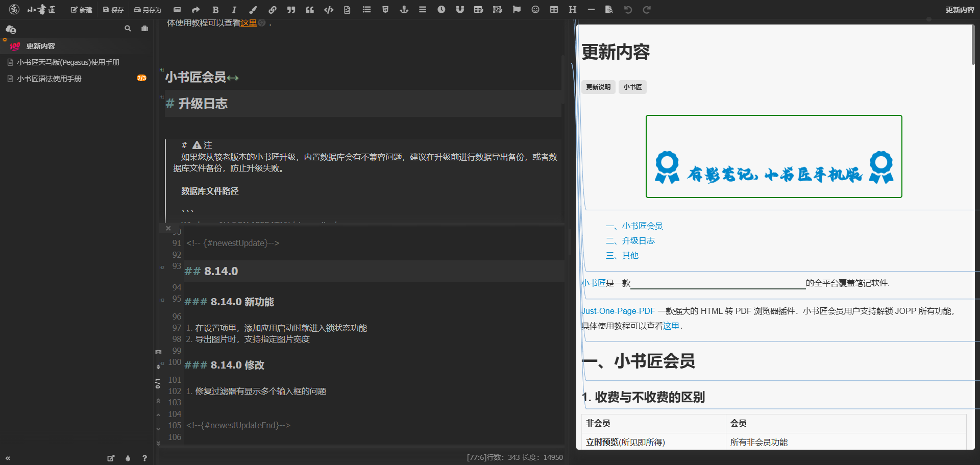This screenshot has height=465, width=980.
Task: Open the sidebar cloud account icon
Action: coord(11,29)
